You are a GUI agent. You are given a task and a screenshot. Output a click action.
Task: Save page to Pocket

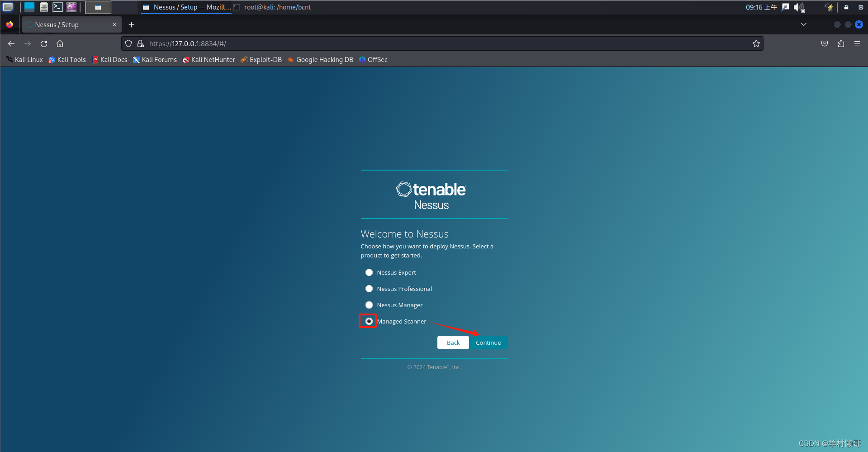pyautogui.click(x=825, y=44)
